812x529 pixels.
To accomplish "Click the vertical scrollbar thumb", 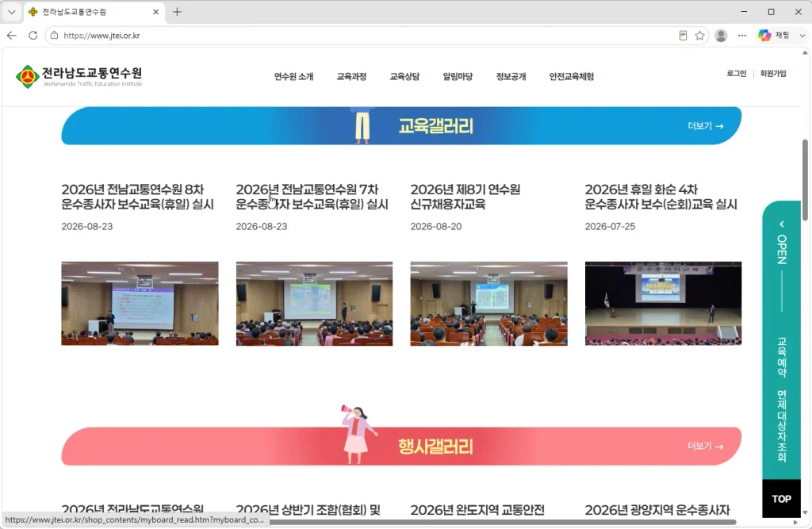I will pos(805,180).
